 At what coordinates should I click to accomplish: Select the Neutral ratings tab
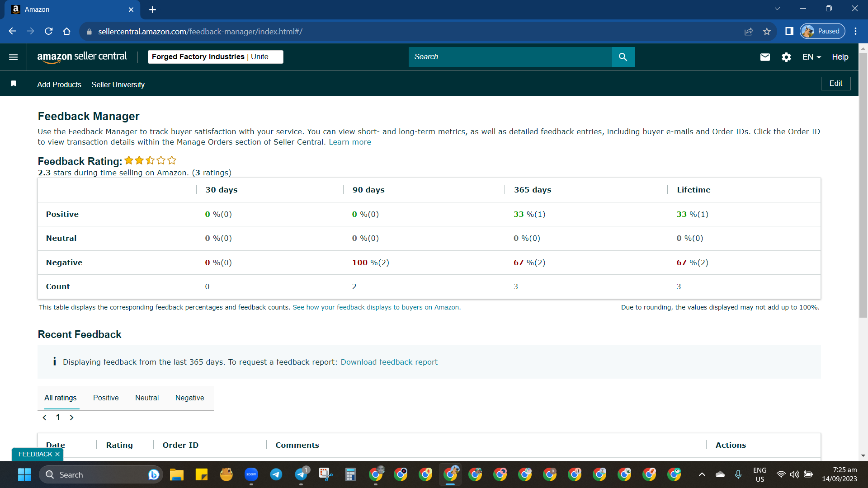(147, 398)
